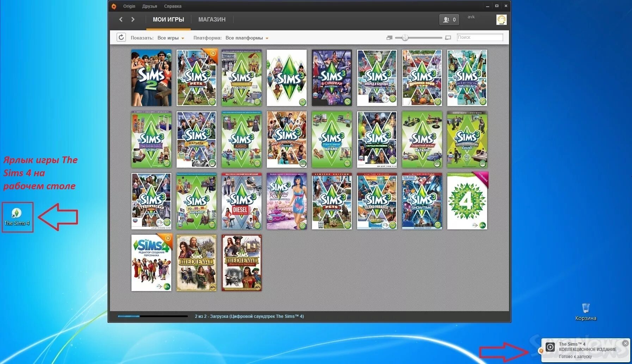632x364 pixels.
Task: Open the Origin menu
Action: tap(129, 6)
